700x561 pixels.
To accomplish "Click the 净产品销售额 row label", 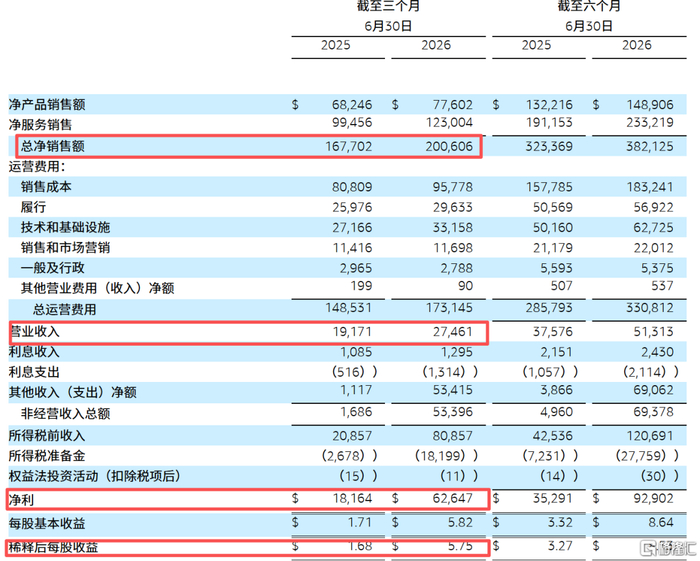I will coord(47,104).
